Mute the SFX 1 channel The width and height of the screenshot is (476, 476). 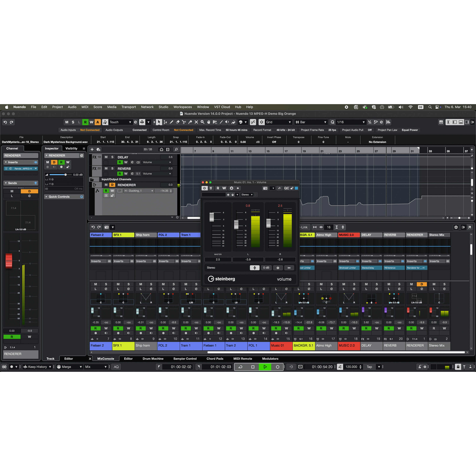click(x=118, y=284)
